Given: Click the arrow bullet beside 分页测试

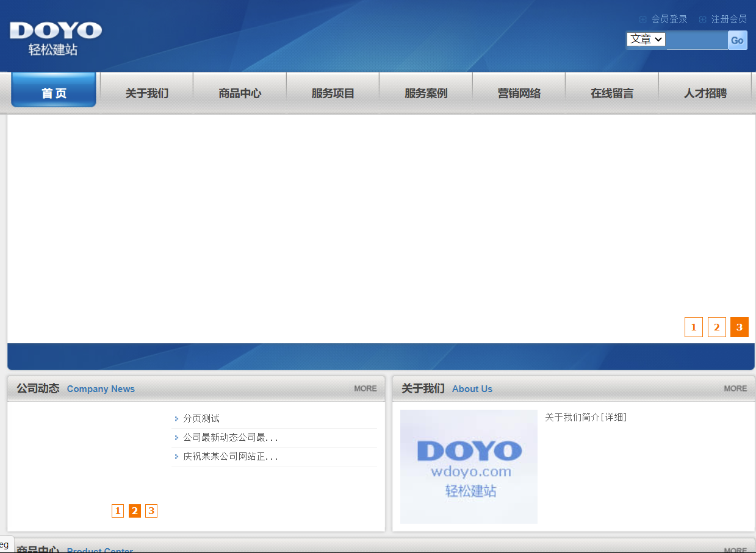Looking at the screenshot, I should 176,419.
